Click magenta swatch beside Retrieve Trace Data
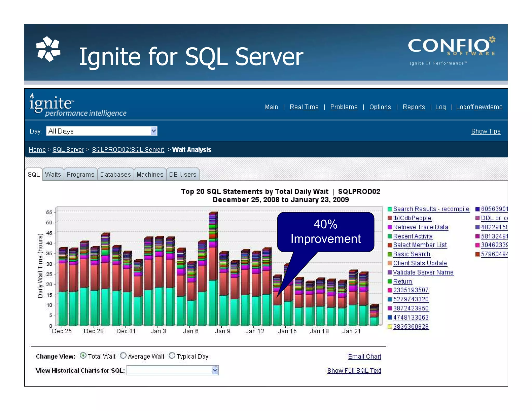 tap(390, 227)
